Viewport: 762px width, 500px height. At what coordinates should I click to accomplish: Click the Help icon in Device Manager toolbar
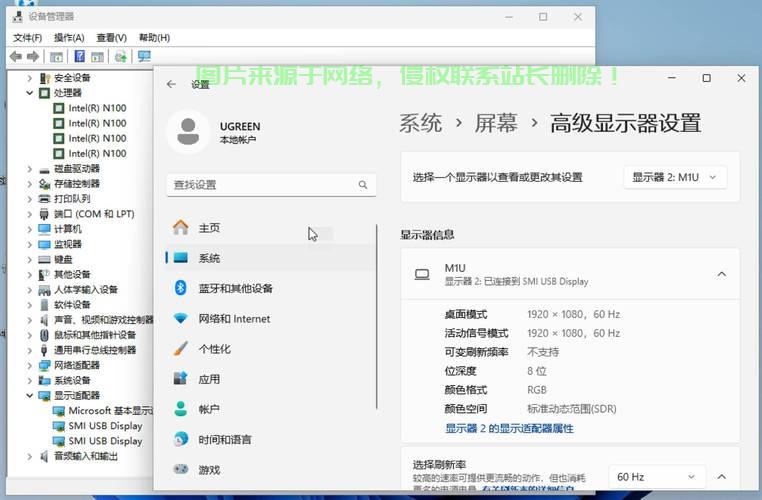pyautogui.click(x=79, y=57)
